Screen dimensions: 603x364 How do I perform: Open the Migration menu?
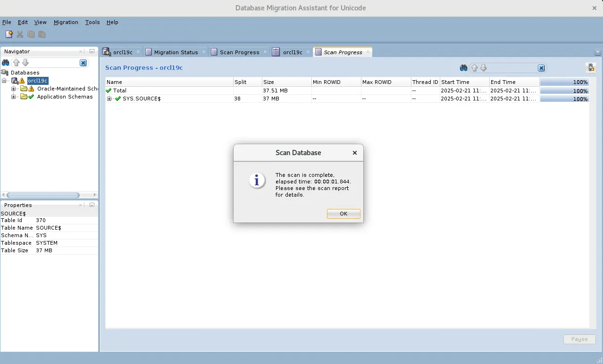click(x=66, y=22)
